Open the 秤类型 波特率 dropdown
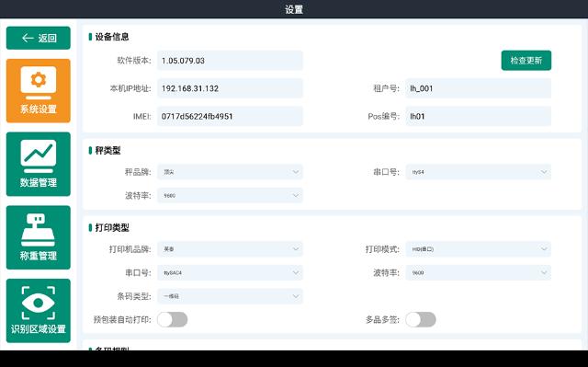 click(x=230, y=196)
